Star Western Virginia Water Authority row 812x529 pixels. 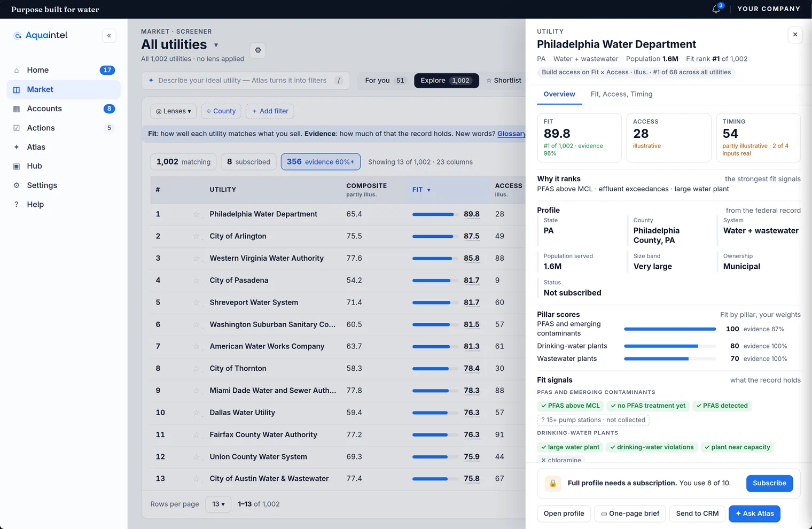click(197, 259)
